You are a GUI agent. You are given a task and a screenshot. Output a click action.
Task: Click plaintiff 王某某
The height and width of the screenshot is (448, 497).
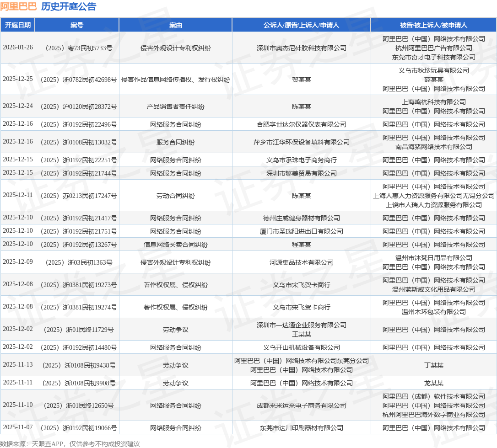pyautogui.click(x=301, y=334)
